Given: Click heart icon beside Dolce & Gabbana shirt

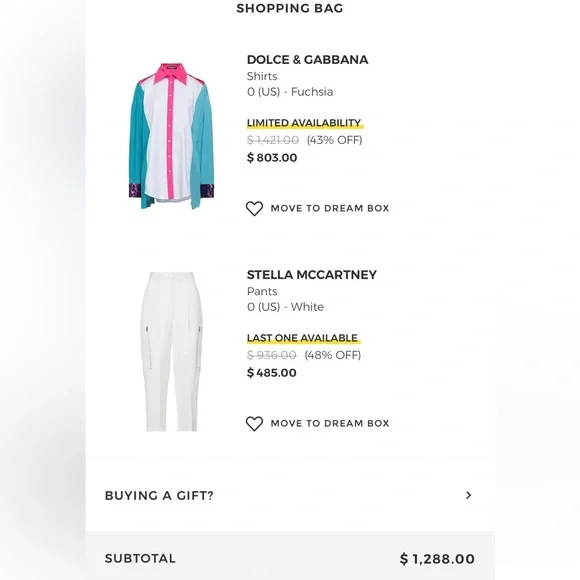Looking at the screenshot, I should coord(254,209).
